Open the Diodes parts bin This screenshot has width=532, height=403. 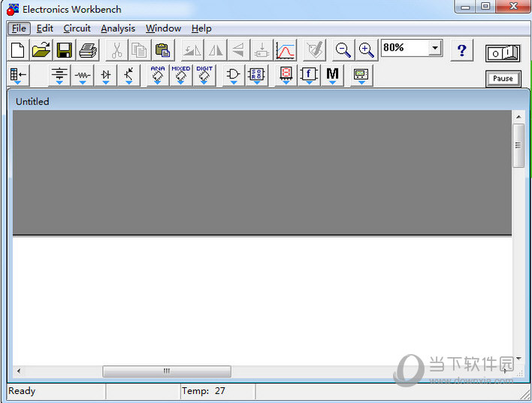(105, 75)
